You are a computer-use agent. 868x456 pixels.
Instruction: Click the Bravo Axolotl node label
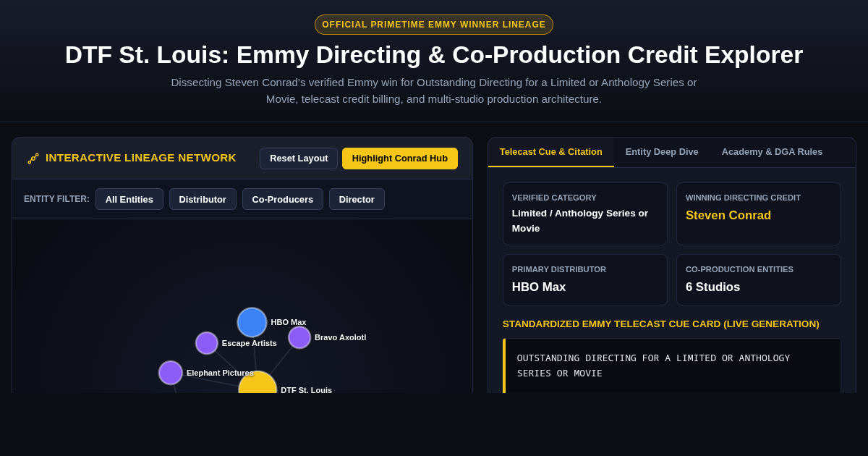[x=340, y=337]
